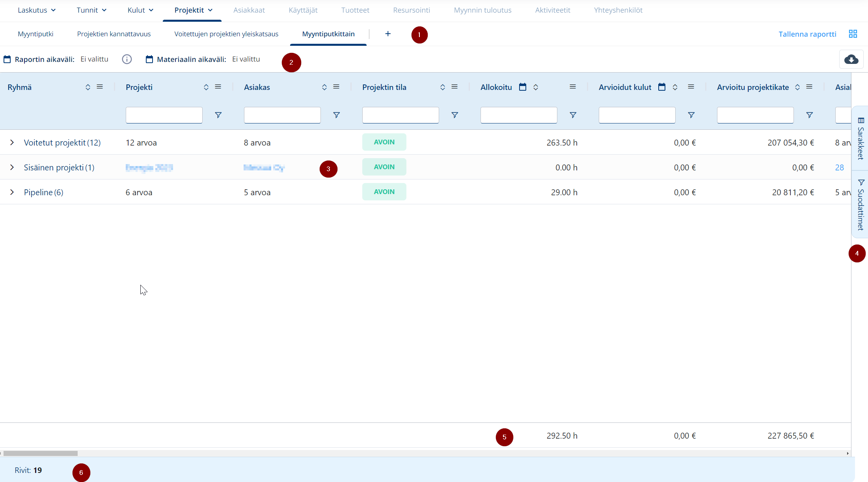This screenshot has width=868, height=482.
Task: Open the Tunnit dropdown menu
Action: (x=91, y=10)
